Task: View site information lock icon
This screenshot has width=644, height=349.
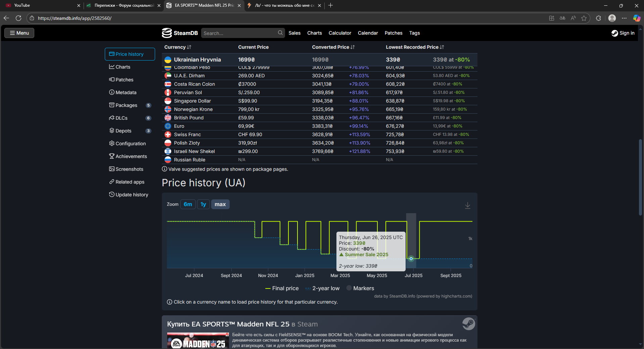Action: coord(32,18)
